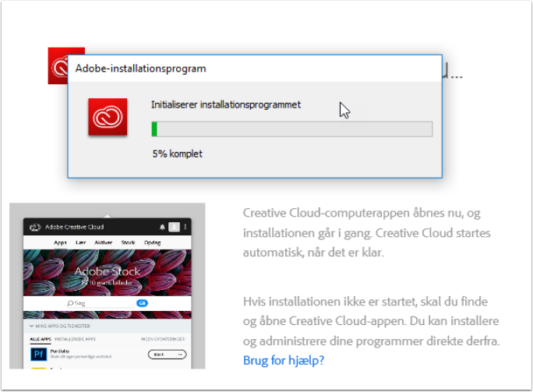
Task: Switch to the 'ALLE APPS' sub-tab
Action: point(41,339)
